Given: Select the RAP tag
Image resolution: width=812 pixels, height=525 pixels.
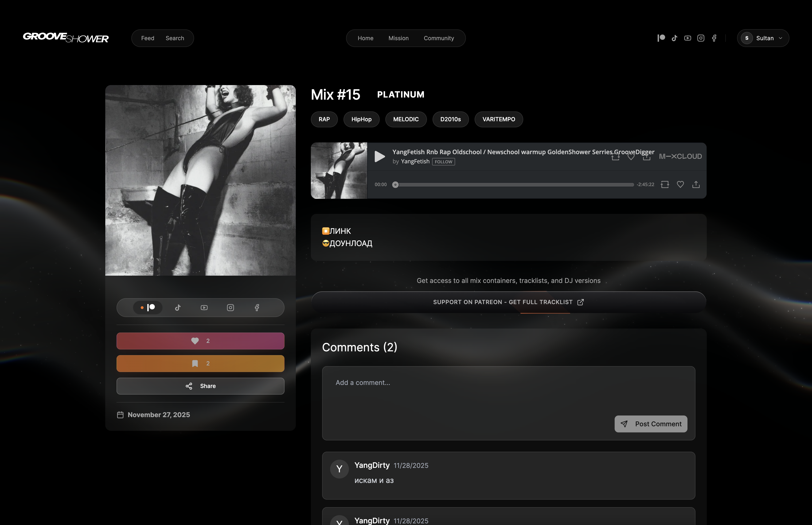Looking at the screenshot, I should tap(324, 119).
